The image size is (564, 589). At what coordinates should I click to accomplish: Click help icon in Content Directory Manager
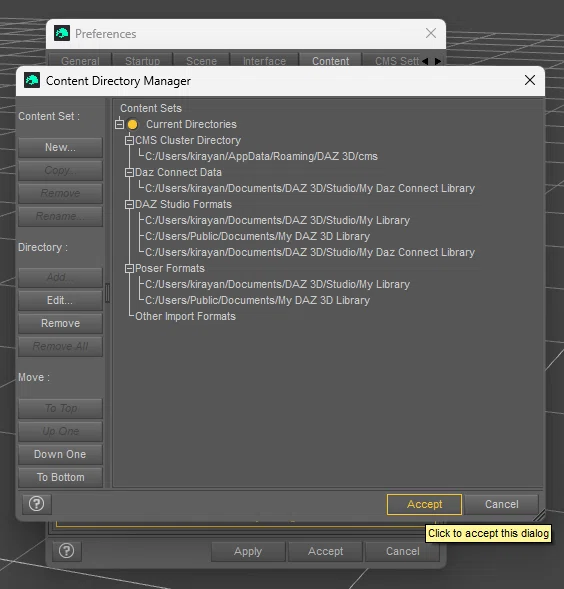[37, 504]
